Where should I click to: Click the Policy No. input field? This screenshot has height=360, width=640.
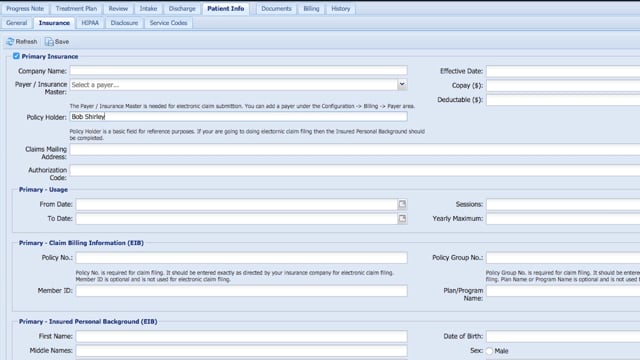pos(242,258)
